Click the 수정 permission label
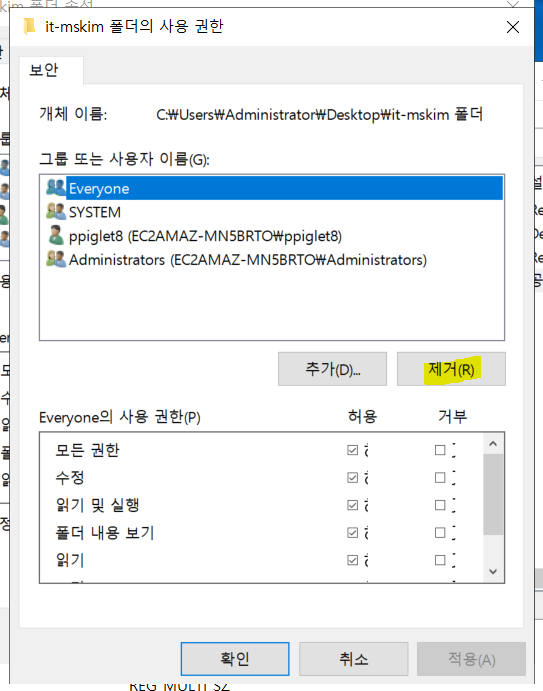Screen dimensions: 543x691 pyautogui.click(x=70, y=478)
